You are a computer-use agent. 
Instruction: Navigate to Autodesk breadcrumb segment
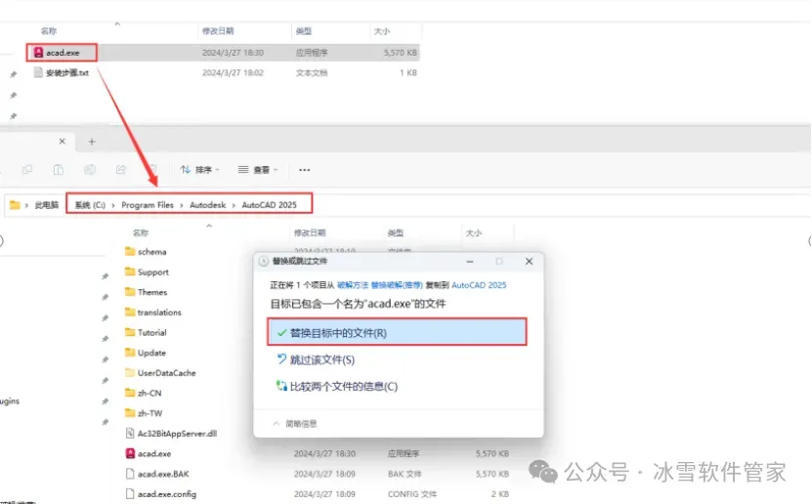point(208,205)
